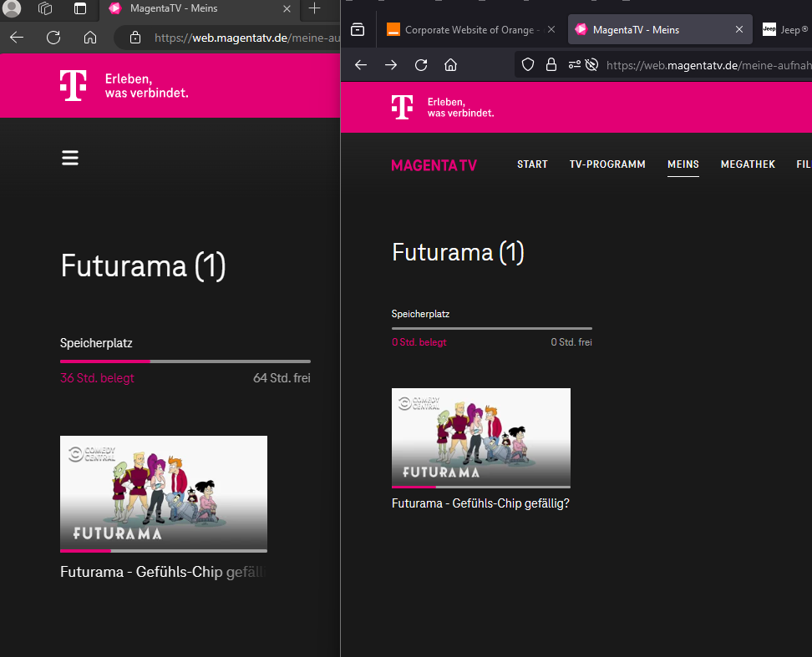Open the MEGATHEK menu item
Viewport: 812px width, 657px height.
[748, 164]
